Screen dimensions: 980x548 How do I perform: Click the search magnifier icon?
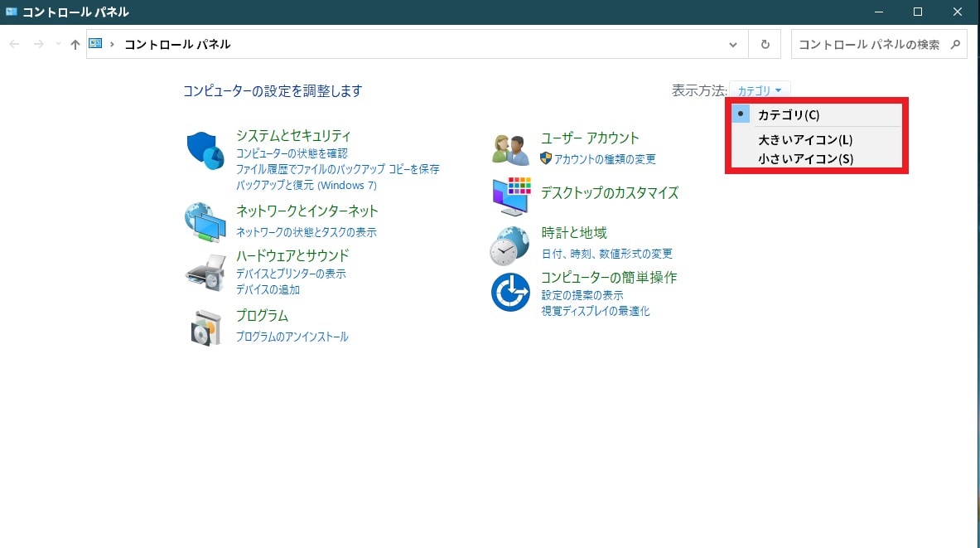coord(955,45)
